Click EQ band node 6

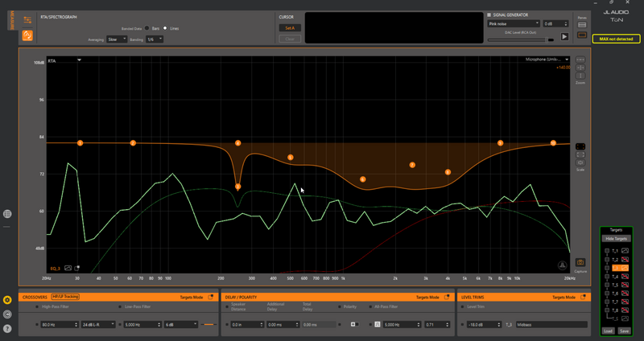363,179
